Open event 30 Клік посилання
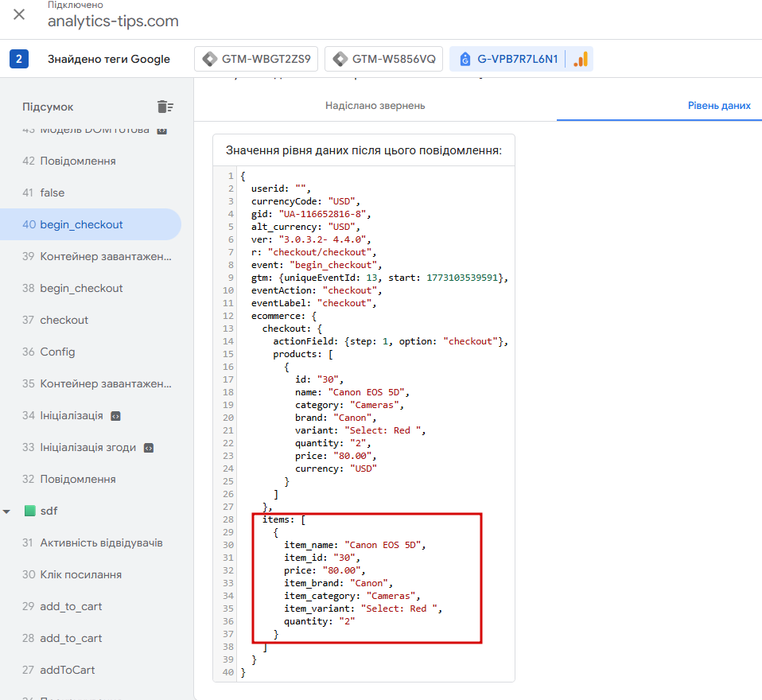 pos(80,574)
